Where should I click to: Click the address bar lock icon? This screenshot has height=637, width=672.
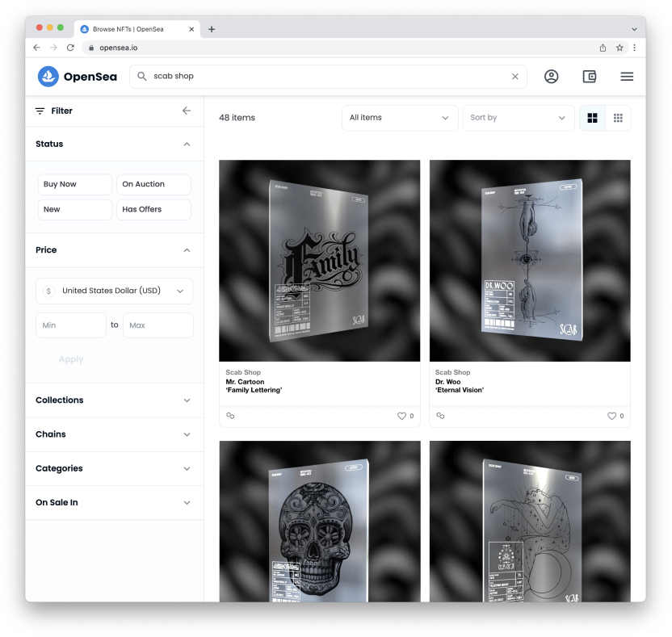click(x=90, y=48)
